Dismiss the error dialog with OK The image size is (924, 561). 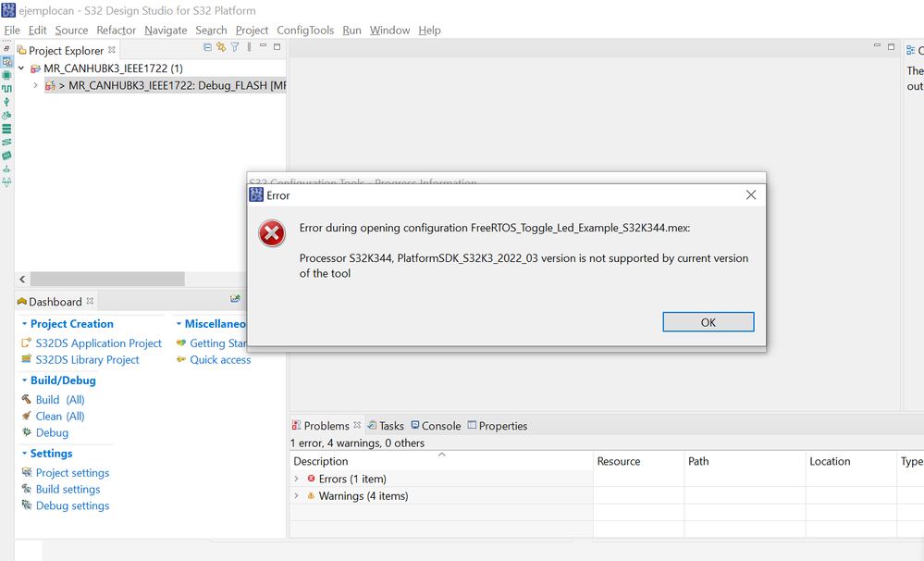point(708,322)
